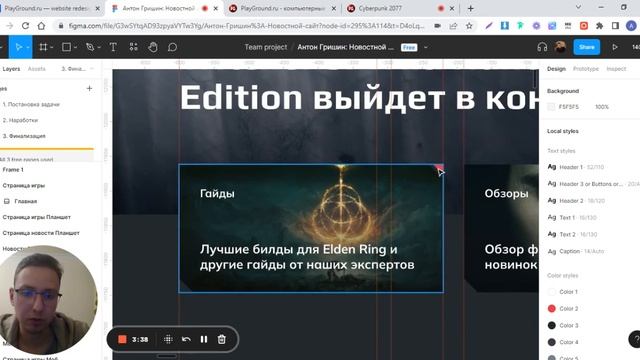Image resolution: width=640 pixels, height=360 pixels.
Task: Select the 'Caption' text style
Action: 576,251
